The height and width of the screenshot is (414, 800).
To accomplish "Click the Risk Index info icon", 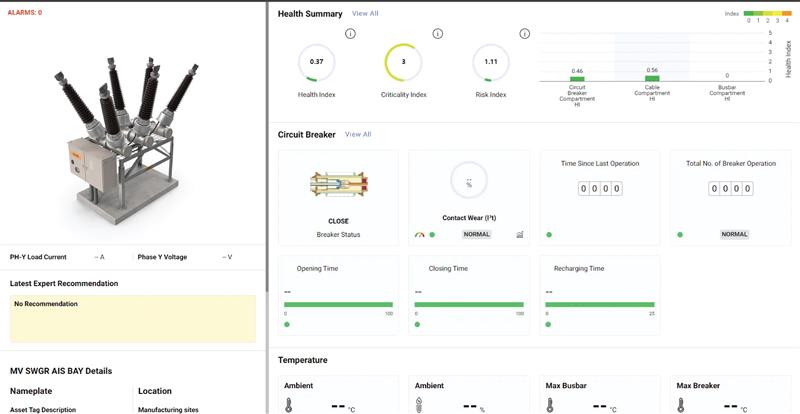I will 524,34.
